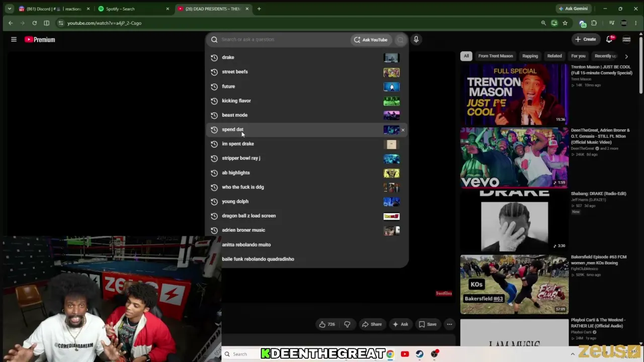Click the history icon beside 'young dolph'

point(214,202)
